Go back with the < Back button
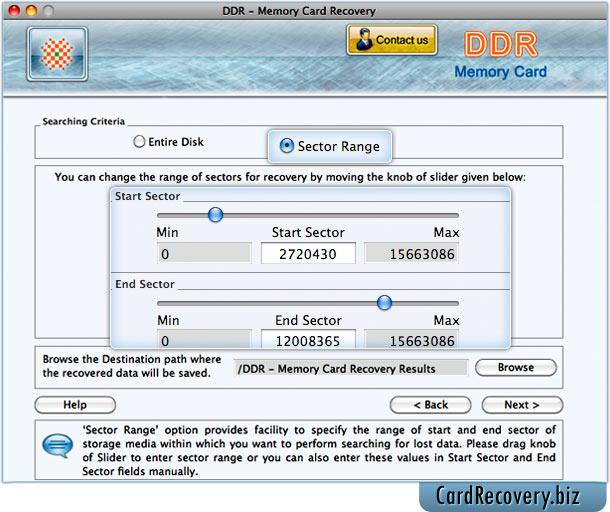 [430, 405]
